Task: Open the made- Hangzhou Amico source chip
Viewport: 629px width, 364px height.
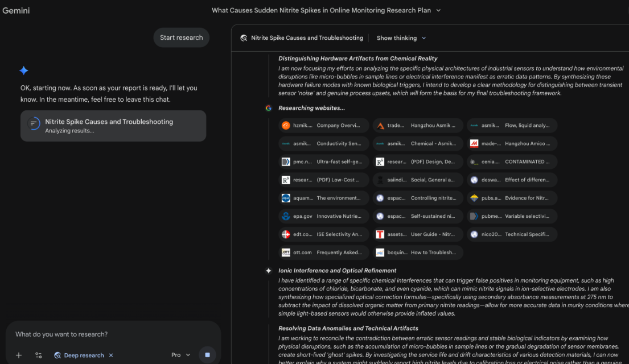Action: coord(512,143)
